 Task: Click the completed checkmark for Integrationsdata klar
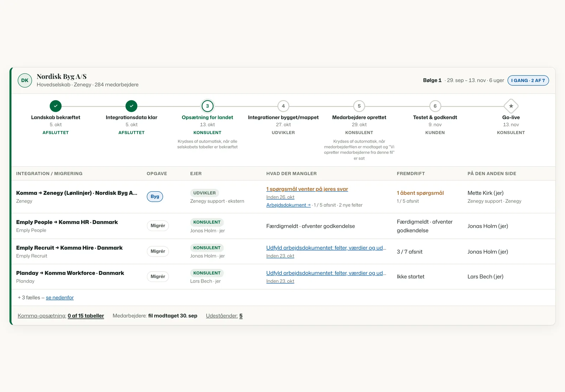pos(131,106)
